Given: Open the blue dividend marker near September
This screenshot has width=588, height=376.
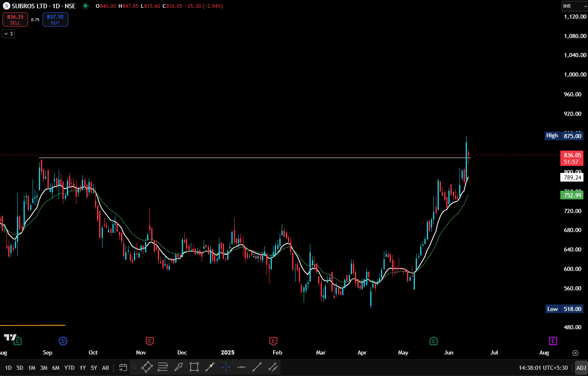Looking at the screenshot, I should coord(63,341).
